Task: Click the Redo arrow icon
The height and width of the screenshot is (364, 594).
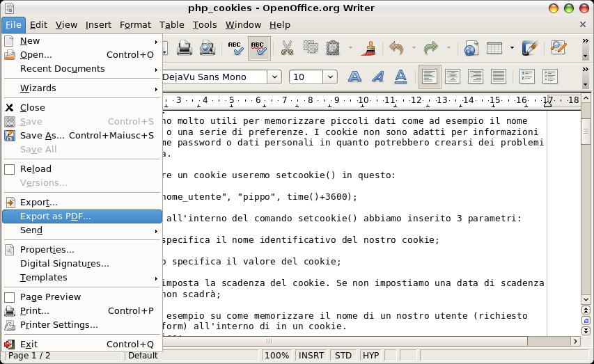Action: pos(431,48)
